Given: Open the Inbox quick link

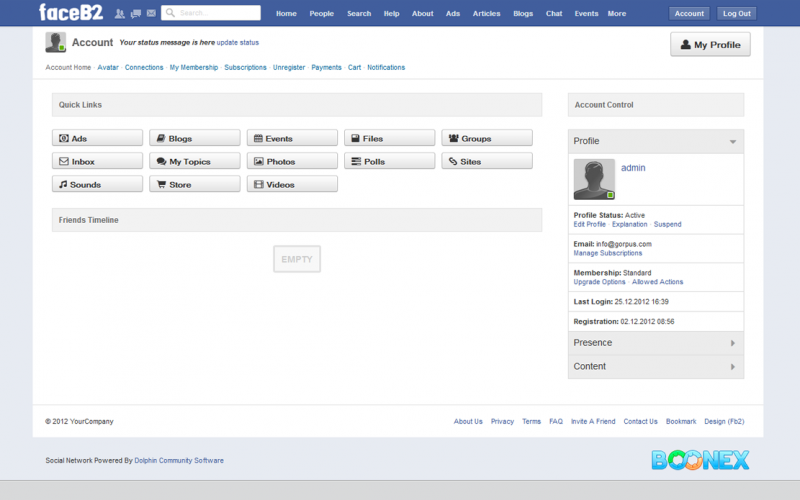Looking at the screenshot, I should [97, 161].
